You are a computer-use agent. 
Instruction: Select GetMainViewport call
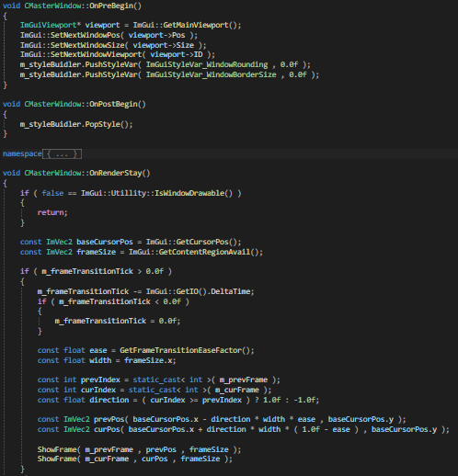click(x=196, y=25)
